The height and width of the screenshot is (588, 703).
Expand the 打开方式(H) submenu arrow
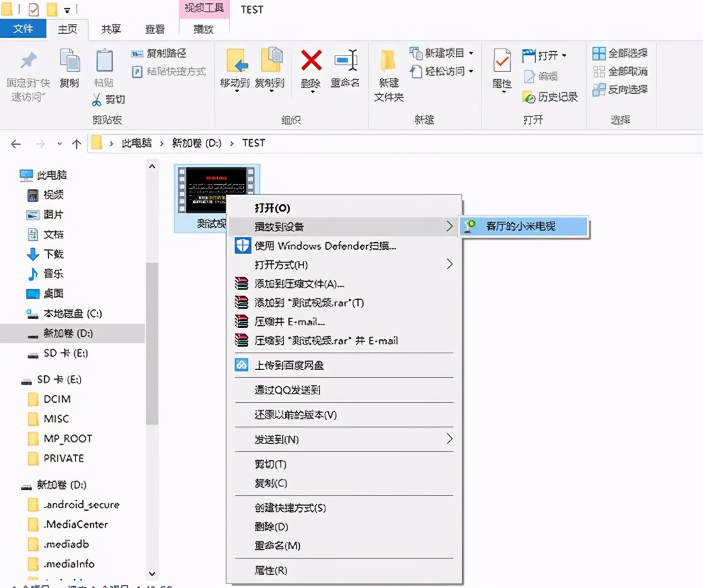(449, 263)
